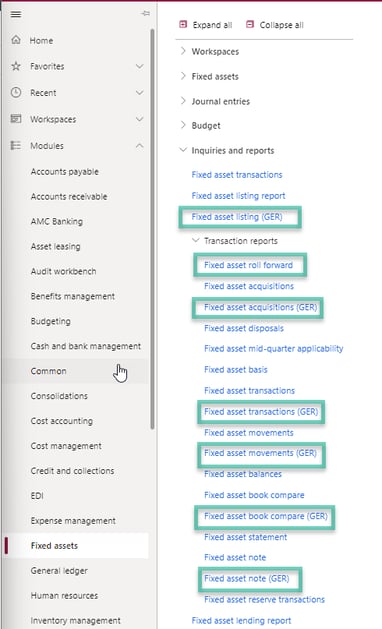Expand the Favorites chevron
The width and height of the screenshot is (382, 629).
tap(139, 66)
